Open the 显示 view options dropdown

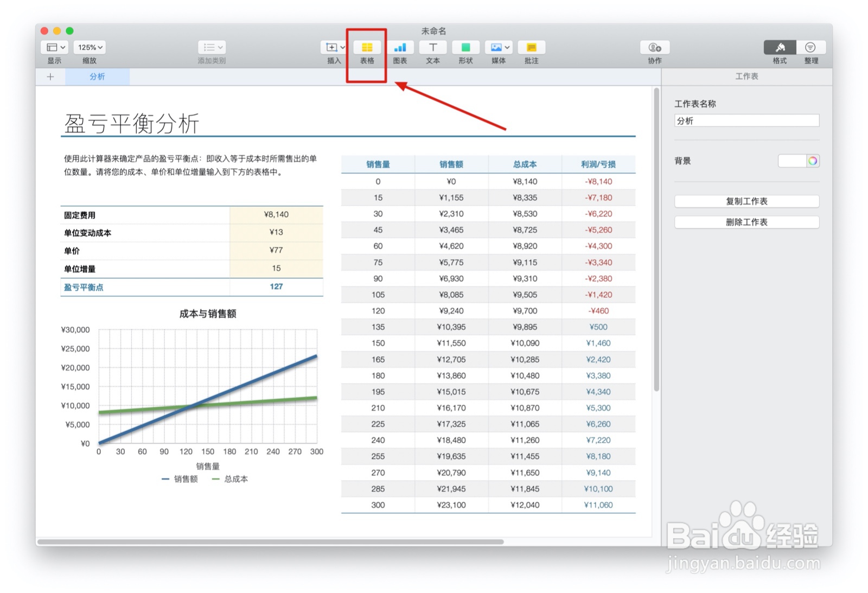[54, 47]
